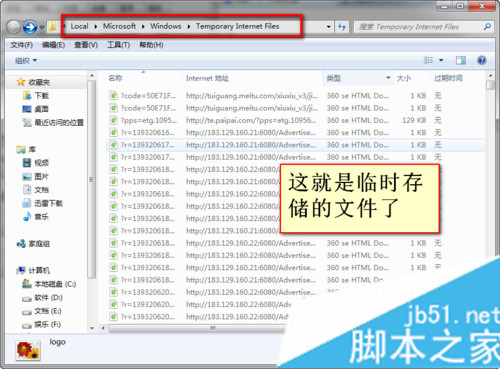Click scroll-up arrow of navigation pane
The width and height of the screenshot is (500, 369).
tap(92, 76)
